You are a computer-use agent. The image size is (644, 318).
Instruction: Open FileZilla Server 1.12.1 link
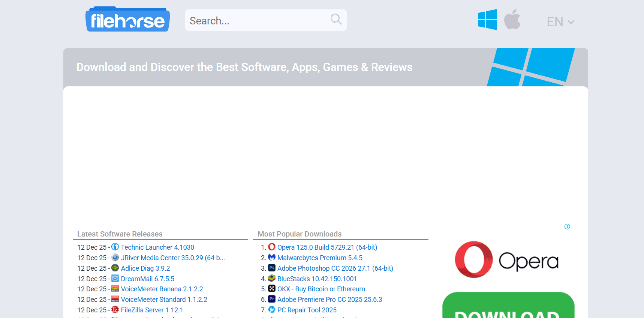152,310
